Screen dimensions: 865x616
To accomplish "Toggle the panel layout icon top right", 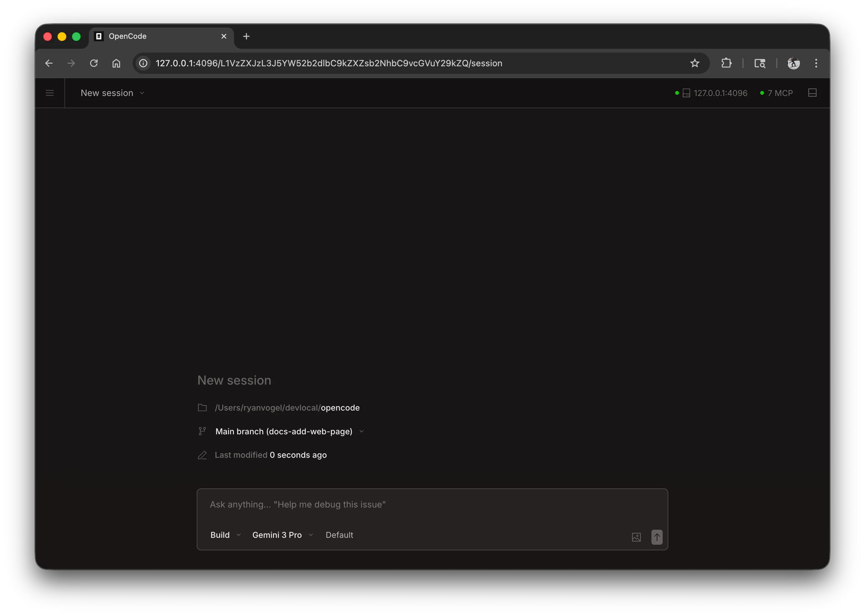I will [812, 92].
